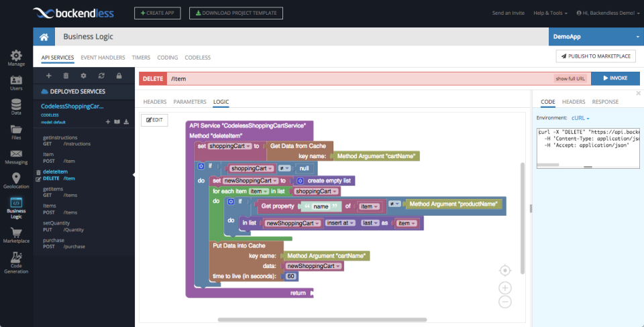This screenshot has width=644, height=327.
Task: Open the Parameters tab
Action: [190, 102]
